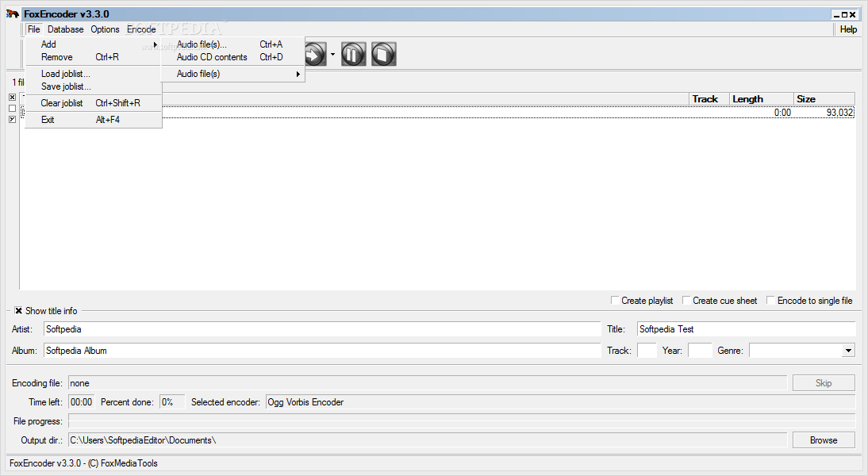The height and width of the screenshot is (476, 868).
Task: Click the Percent done value 0%
Action: (x=171, y=402)
